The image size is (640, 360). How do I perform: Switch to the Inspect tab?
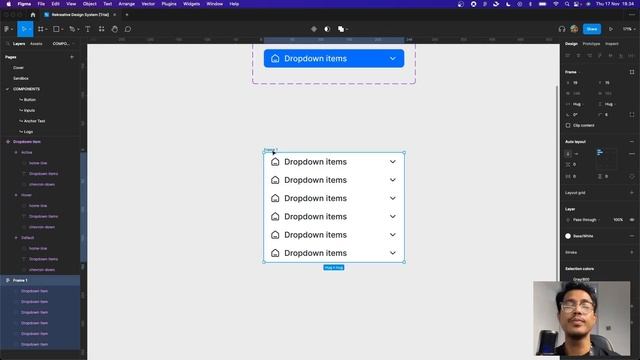(611, 43)
